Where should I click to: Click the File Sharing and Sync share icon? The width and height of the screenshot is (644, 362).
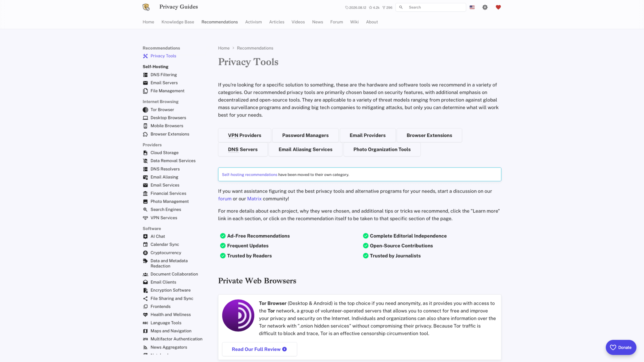pyautogui.click(x=145, y=299)
